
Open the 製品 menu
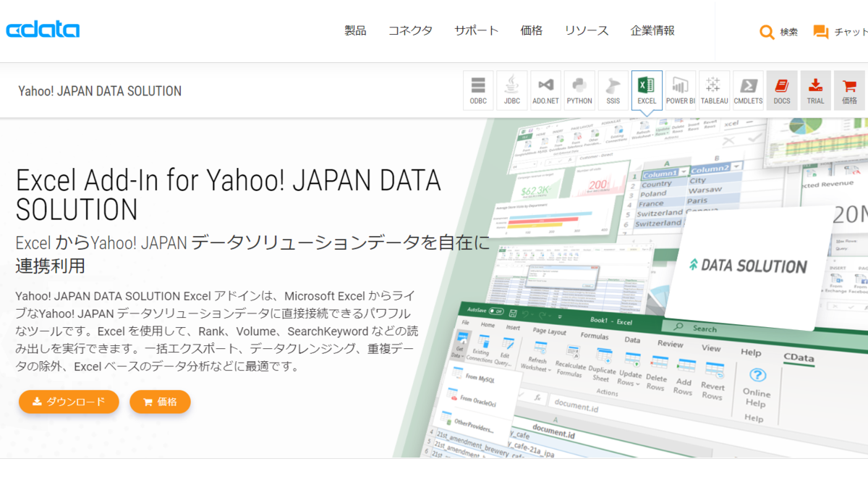coord(355,30)
